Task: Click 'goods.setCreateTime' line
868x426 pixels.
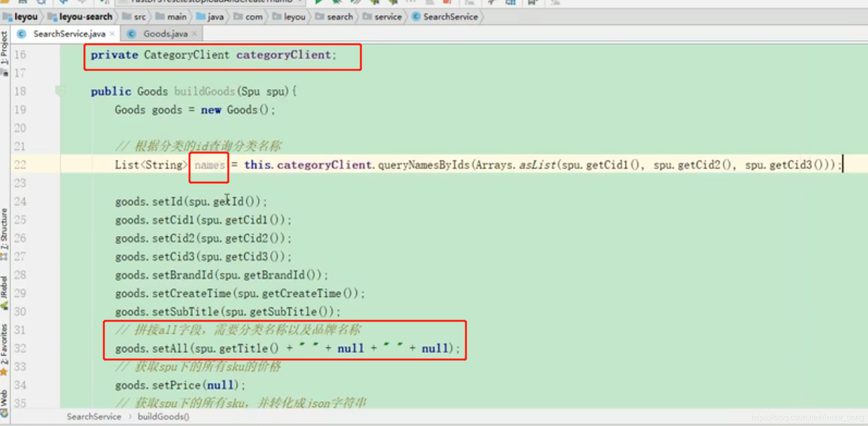Action: pos(240,294)
